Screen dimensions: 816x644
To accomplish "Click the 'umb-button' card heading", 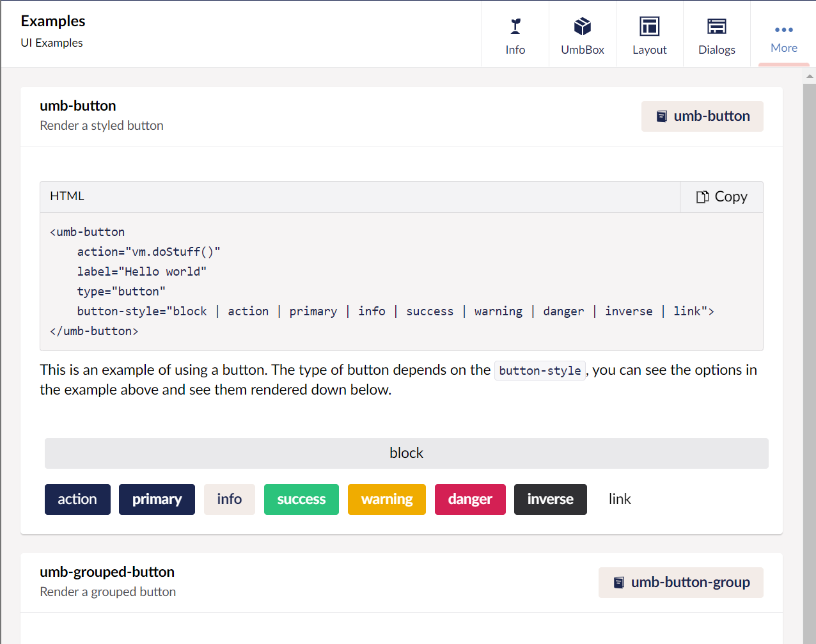I will coord(78,106).
